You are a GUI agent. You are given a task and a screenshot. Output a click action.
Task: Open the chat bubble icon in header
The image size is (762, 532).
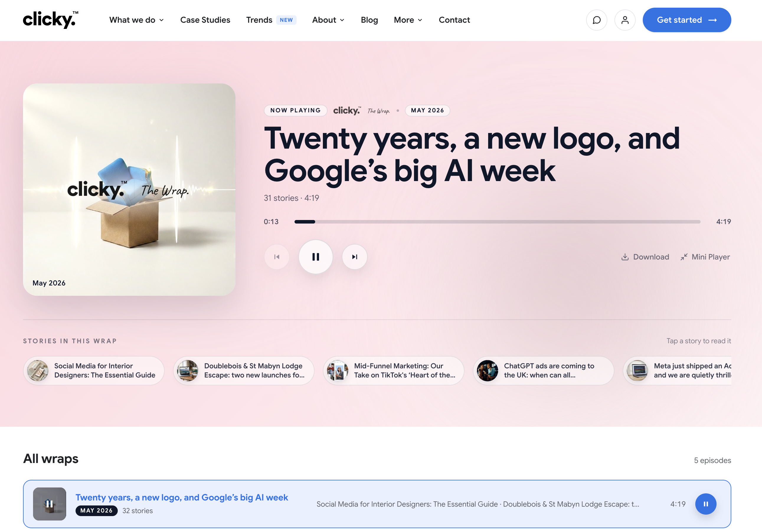(x=596, y=20)
